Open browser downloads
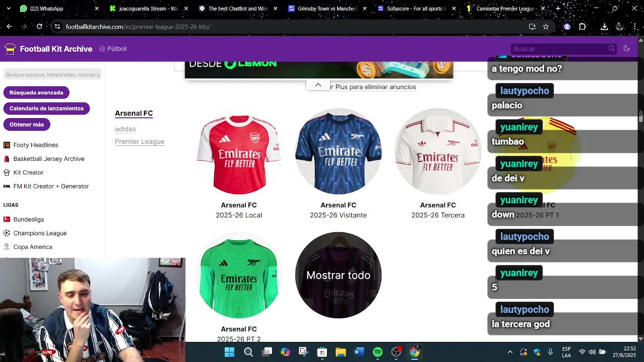 (604, 27)
